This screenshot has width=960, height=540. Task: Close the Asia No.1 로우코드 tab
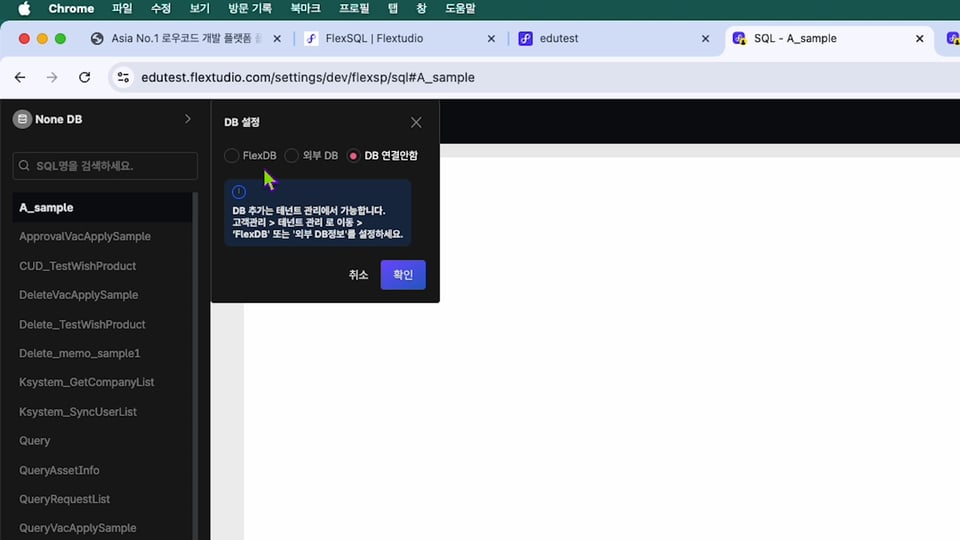(x=277, y=39)
